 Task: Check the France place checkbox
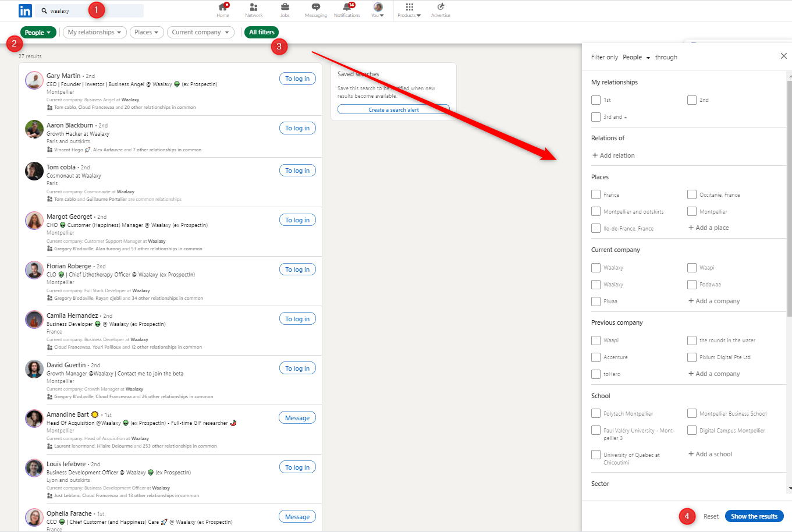pyautogui.click(x=596, y=194)
